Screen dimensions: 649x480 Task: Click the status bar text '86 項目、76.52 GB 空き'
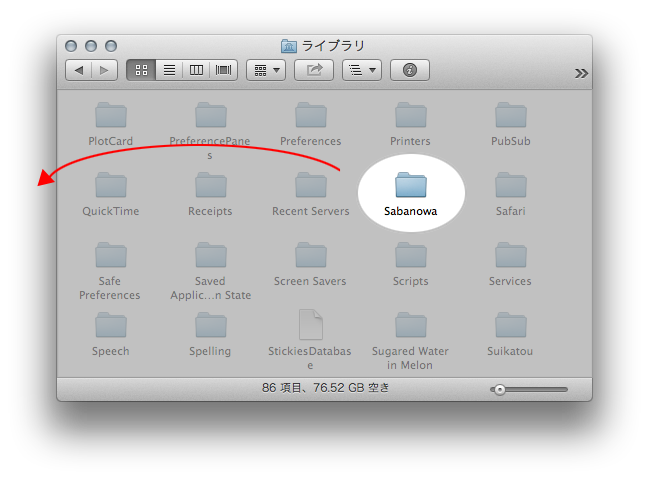tap(325, 388)
